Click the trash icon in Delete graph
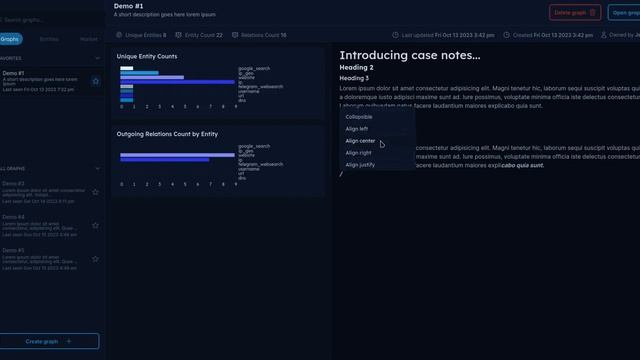This screenshot has height=360, width=640. coord(593,13)
